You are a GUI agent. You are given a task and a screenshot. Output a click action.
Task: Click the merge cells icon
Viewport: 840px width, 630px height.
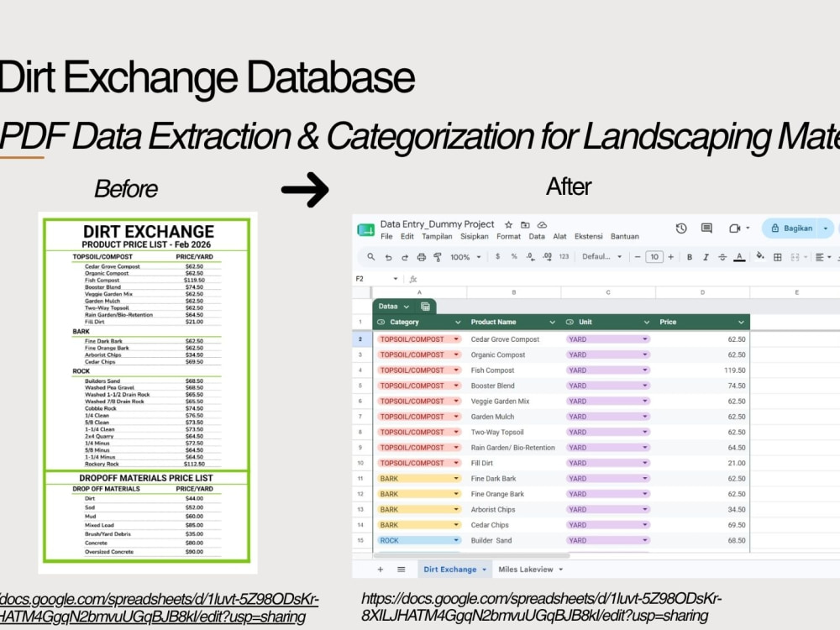click(x=795, y=257)
